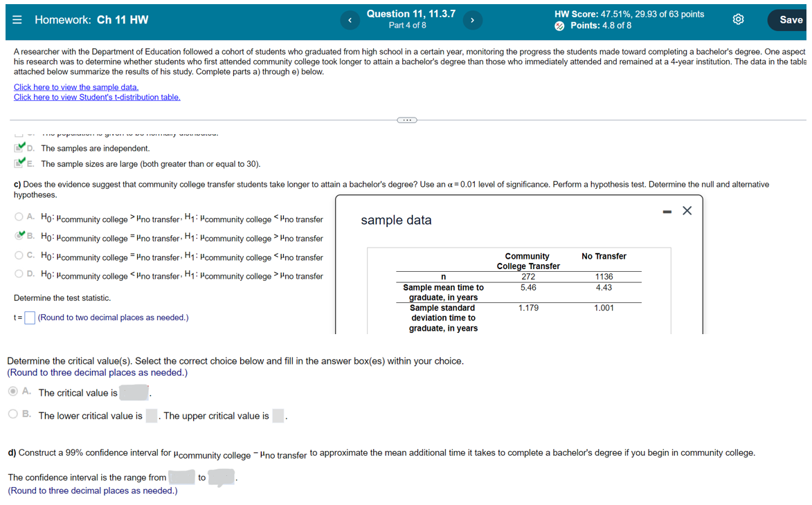This screenshot has width=812, height=505.
Task: Click the confidence interval lower bound box
Action: [181, 477]
